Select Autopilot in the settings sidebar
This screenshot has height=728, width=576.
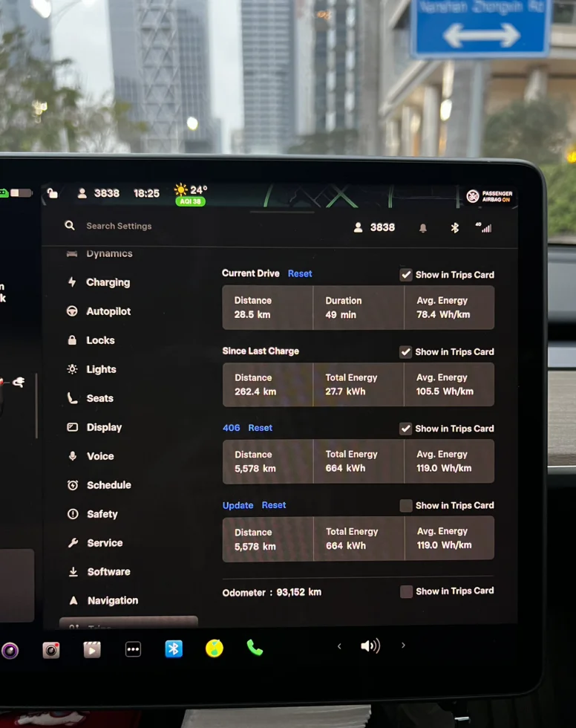[x=108, y=311]
